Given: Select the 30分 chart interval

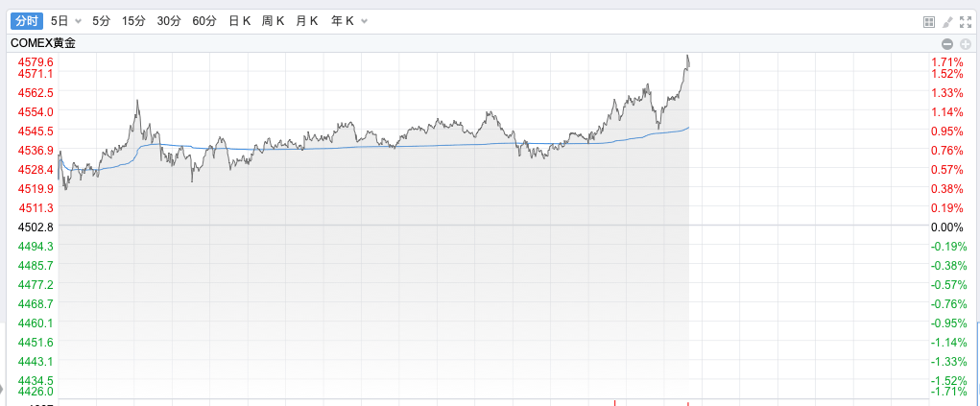Looking at the screenshot, I should pos(169,20).
